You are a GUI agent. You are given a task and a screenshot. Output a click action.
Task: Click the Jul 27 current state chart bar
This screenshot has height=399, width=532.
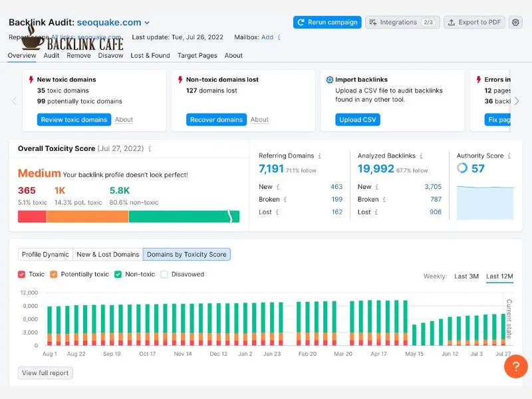coord(503,329)
